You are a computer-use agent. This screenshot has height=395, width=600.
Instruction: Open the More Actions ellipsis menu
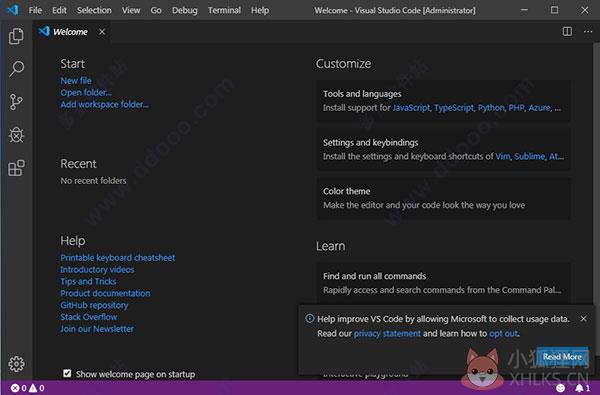click(x=588, y=31)
